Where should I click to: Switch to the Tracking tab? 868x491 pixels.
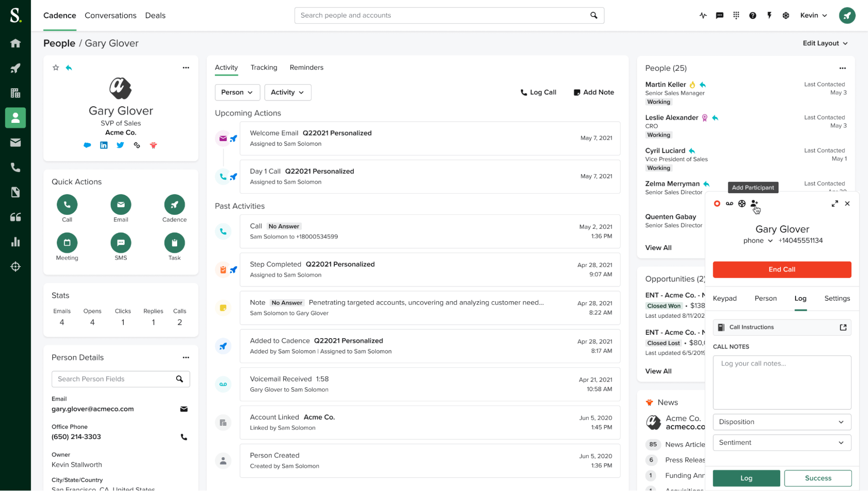[x=264, y=67]
